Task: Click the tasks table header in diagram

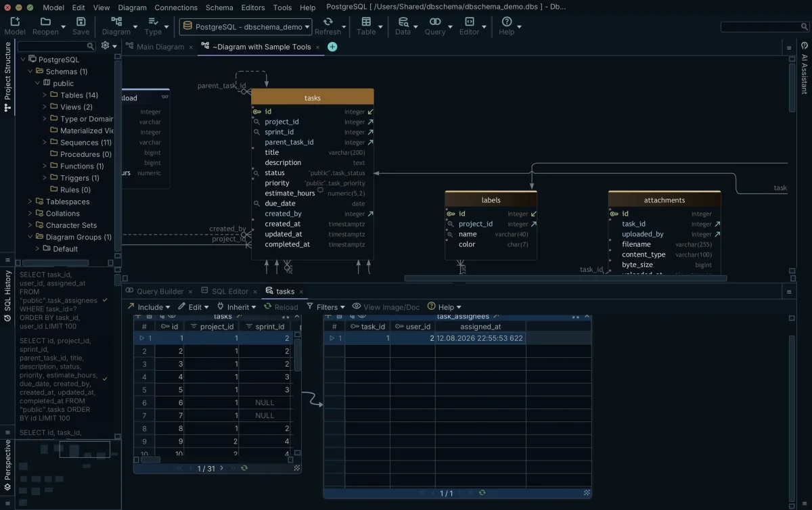Action: pyautogui.click(x=313, y=97)
